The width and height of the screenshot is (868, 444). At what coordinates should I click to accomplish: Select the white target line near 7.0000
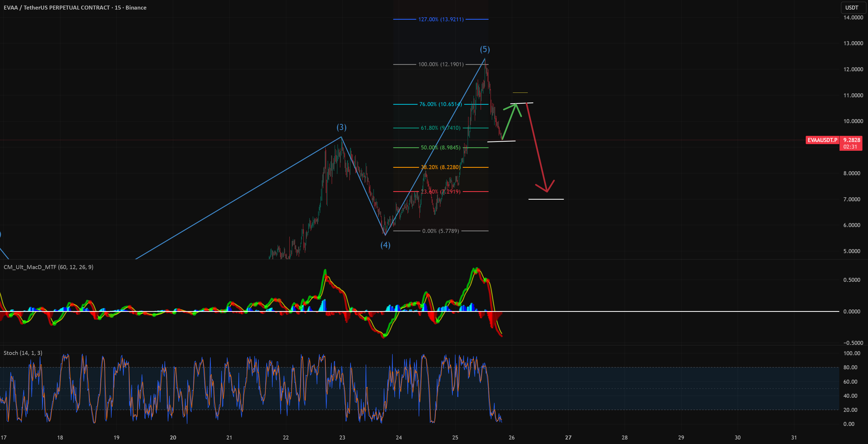coord(546,199)
